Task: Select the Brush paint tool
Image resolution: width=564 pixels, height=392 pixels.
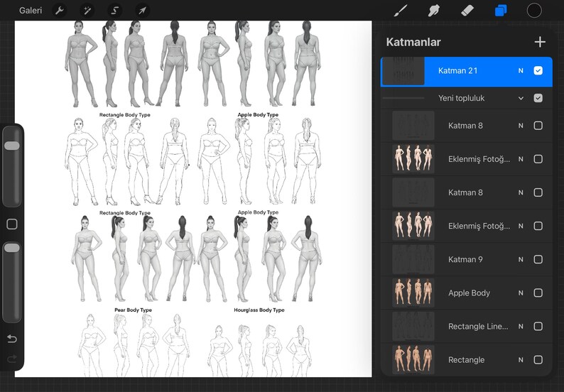Action: [x=401, y=11]
